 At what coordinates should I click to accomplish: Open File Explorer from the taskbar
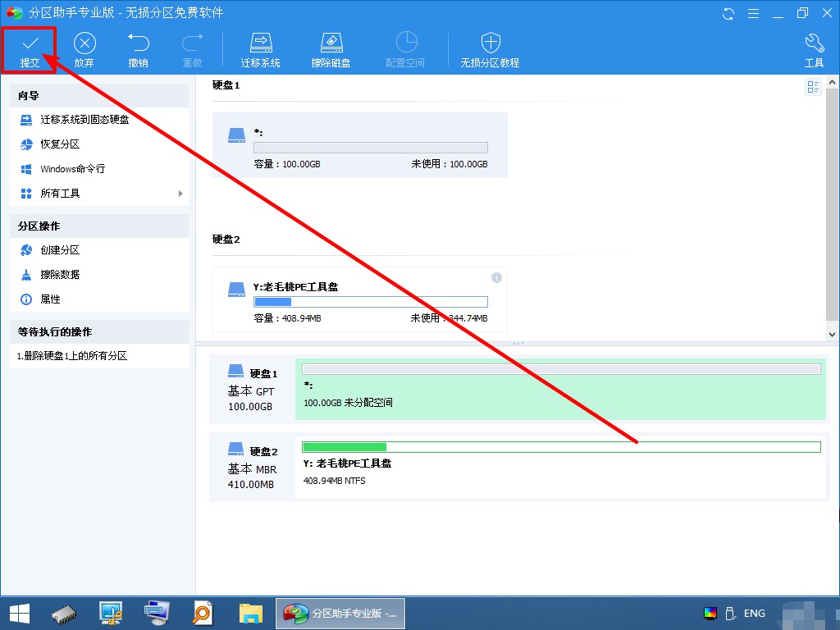(x=251, y=614)
